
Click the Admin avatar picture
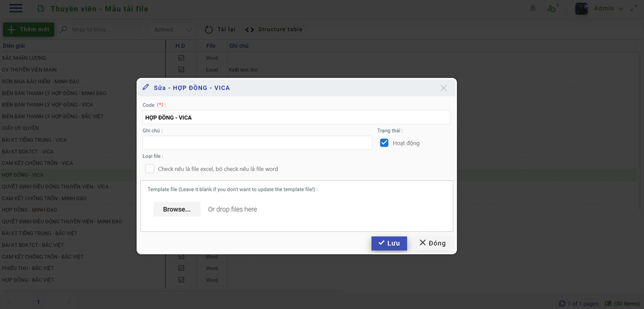pos(581,9)
